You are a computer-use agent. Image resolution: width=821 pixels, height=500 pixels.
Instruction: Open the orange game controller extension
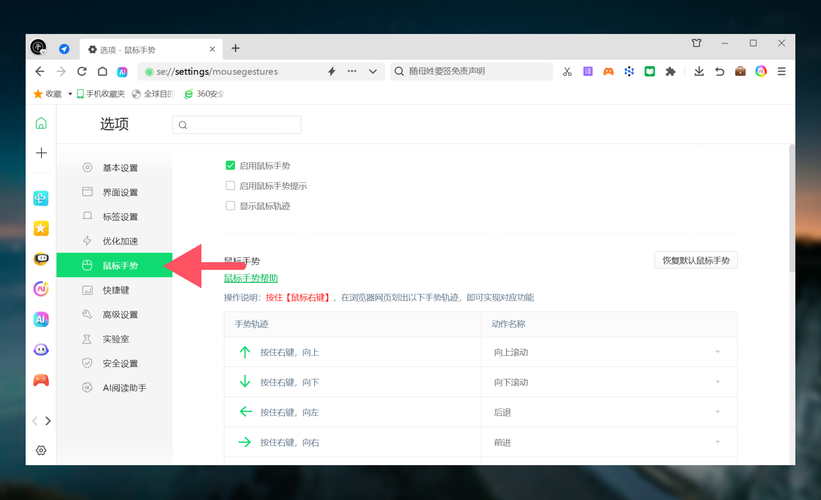(608, 71)
